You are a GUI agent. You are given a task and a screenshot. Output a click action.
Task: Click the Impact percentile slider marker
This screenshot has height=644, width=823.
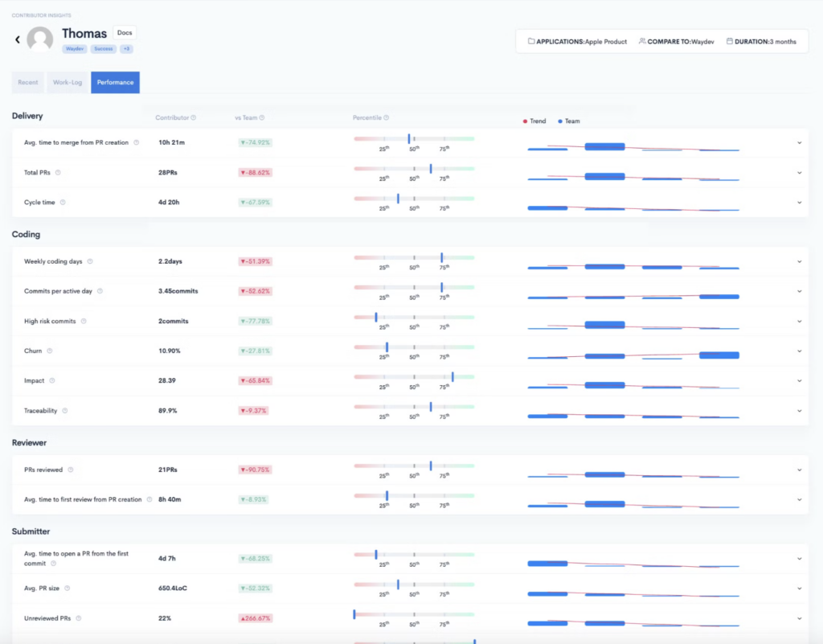pyautogui.click(x=452, y=376)
